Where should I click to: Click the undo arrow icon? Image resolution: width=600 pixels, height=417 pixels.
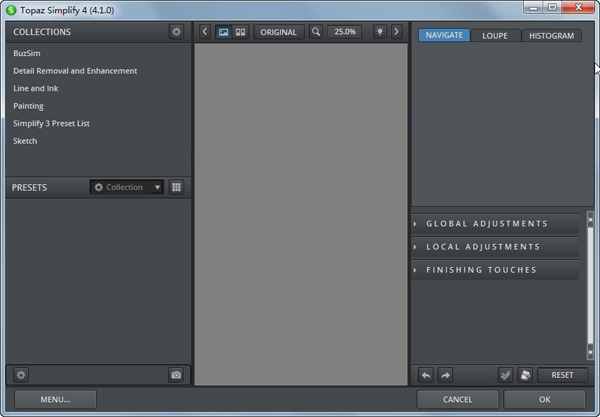(x=426, y=375)
